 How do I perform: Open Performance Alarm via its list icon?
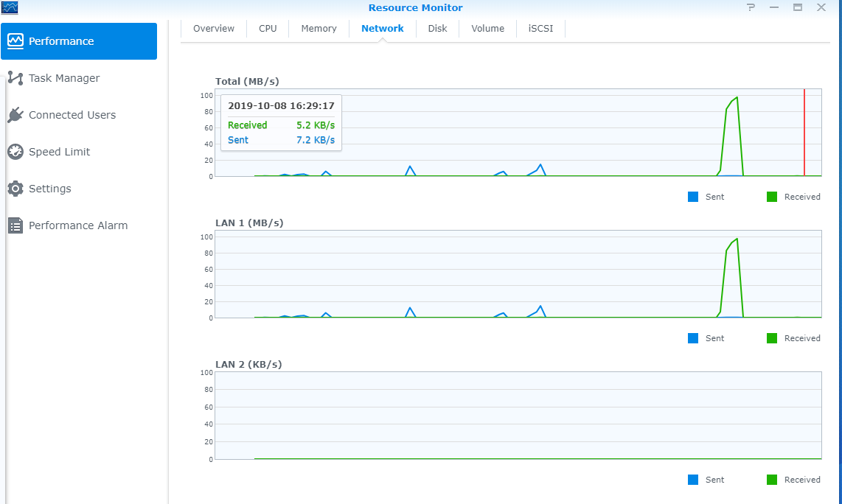point(15,225)
